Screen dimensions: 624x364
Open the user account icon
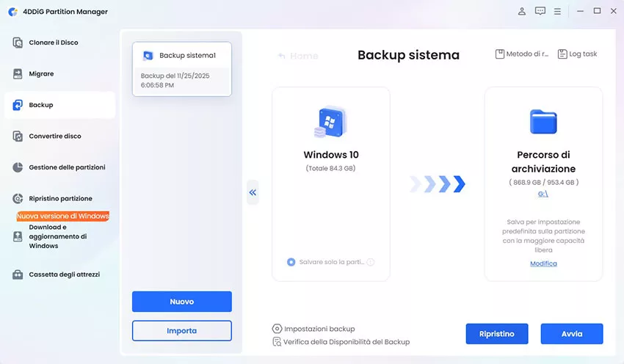(522, 11)
